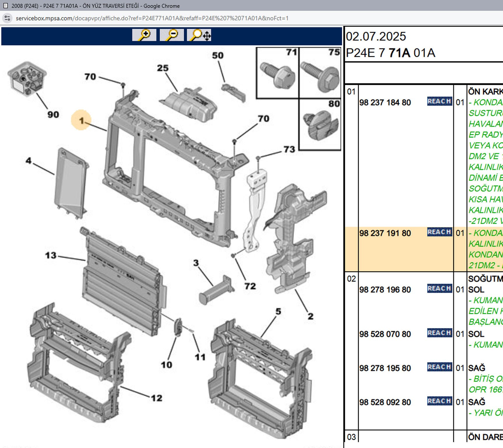Click REACH badge for part 98 237 184 80
Image resolution: width=503 pixels, height=448 pixels.
pos(439,101)
